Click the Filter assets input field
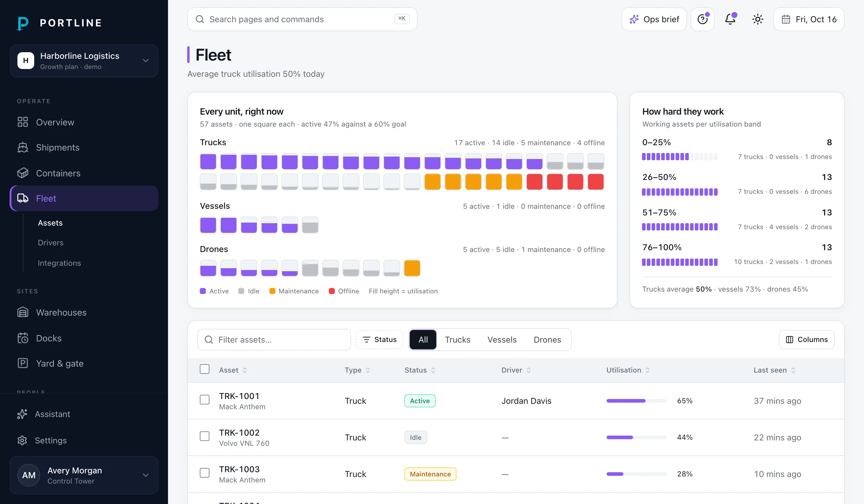This screenshot has width=864, height=504. (x=274, y=339)
